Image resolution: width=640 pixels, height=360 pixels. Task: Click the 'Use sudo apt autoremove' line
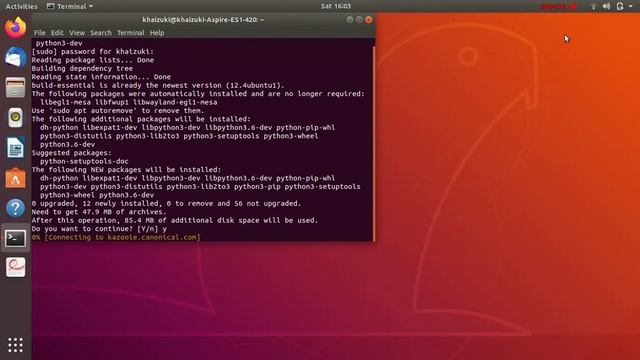[x=118, y=111]
